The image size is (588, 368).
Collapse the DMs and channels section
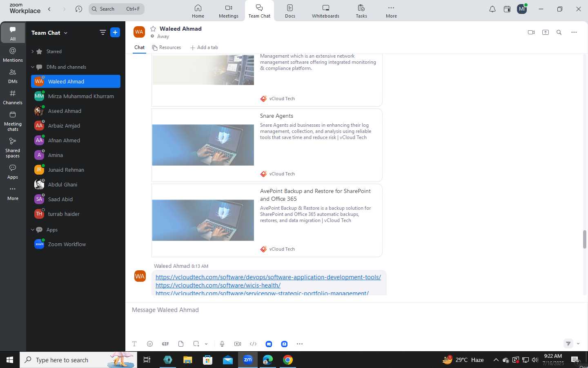(33, 67)
